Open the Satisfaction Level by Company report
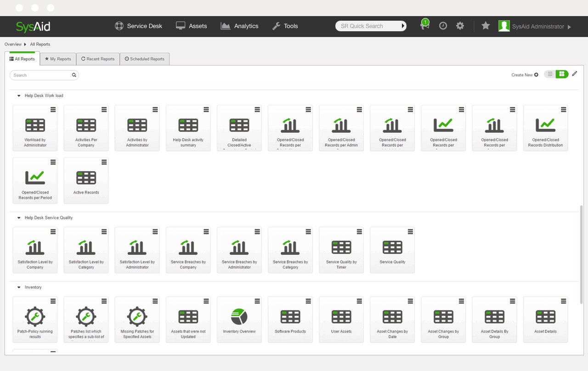Image resolution: width=588 pixels, height=371 pixels. point(35,250)
